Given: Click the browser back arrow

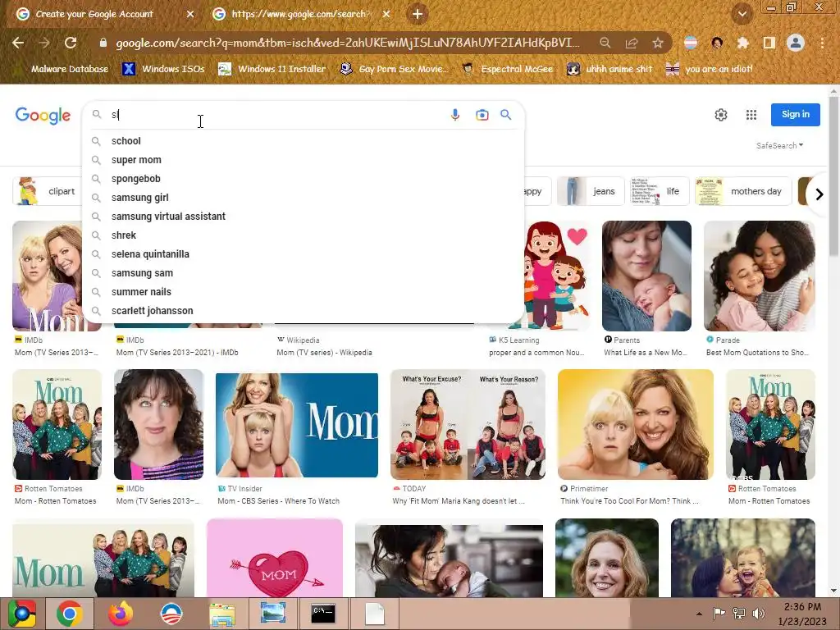Looking at the screenshot, I should (x=18, y=43).
